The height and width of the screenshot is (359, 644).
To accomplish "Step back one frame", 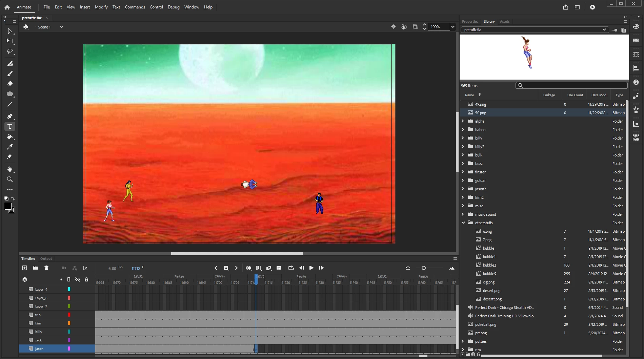I will [x=301, y=268].
